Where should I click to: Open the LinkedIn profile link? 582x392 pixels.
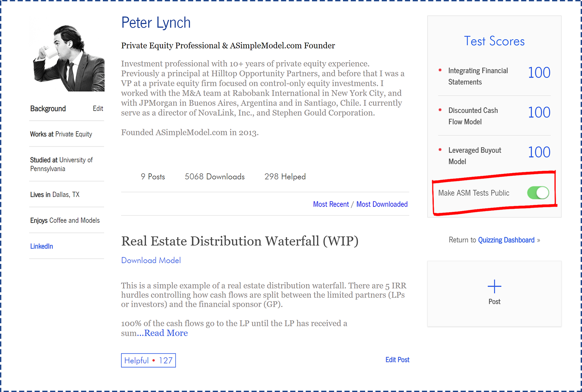[x=42, y=246]
